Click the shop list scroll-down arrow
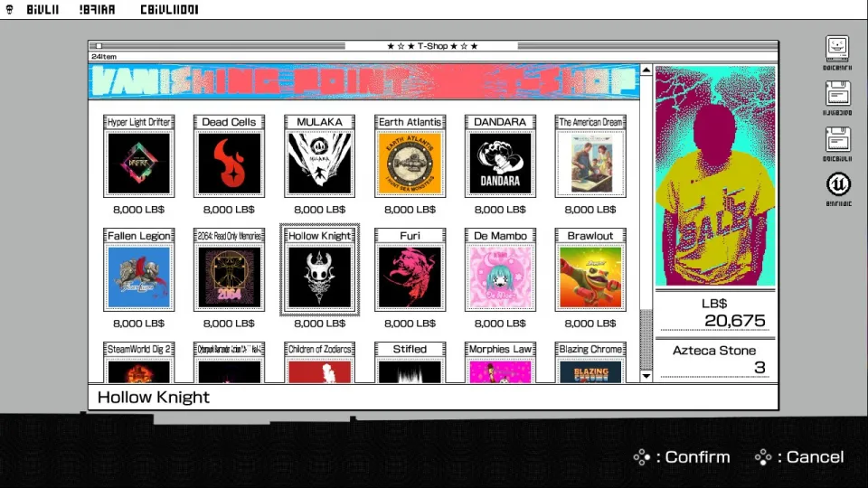Viewport: 868px width, 488px height. pyautogui.click(x=646, y=376)
